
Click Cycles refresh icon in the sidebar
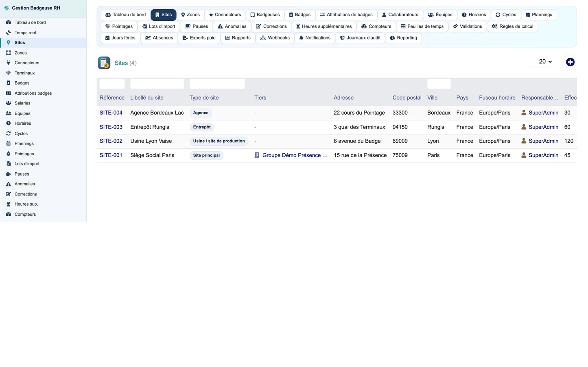point(8,133)
